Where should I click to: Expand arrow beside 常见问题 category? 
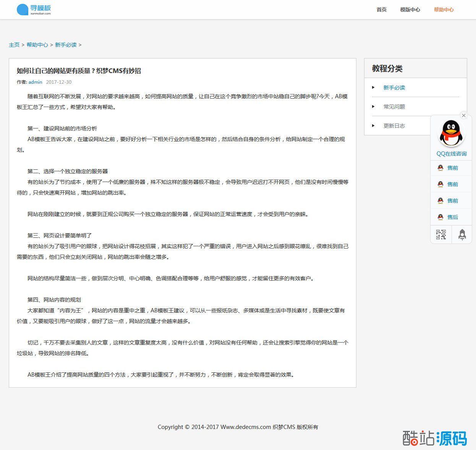click(373, 107)
